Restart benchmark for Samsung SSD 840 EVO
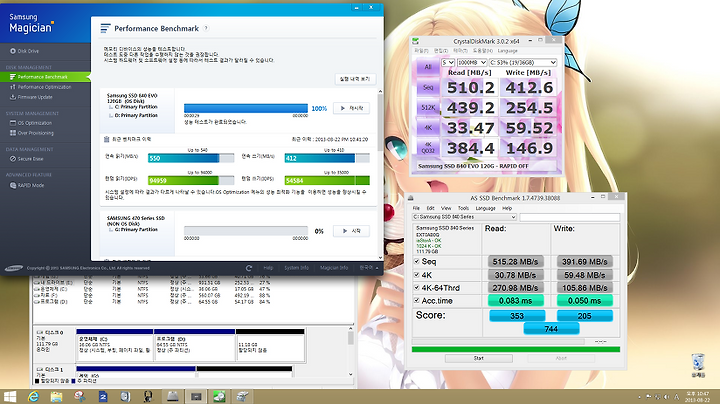This screenshot has width=720, height=404. tap(351, 108)
